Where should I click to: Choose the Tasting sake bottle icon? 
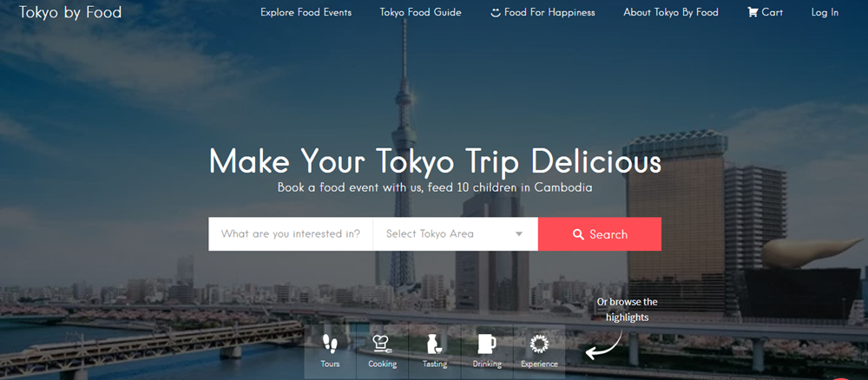(435, 344)
